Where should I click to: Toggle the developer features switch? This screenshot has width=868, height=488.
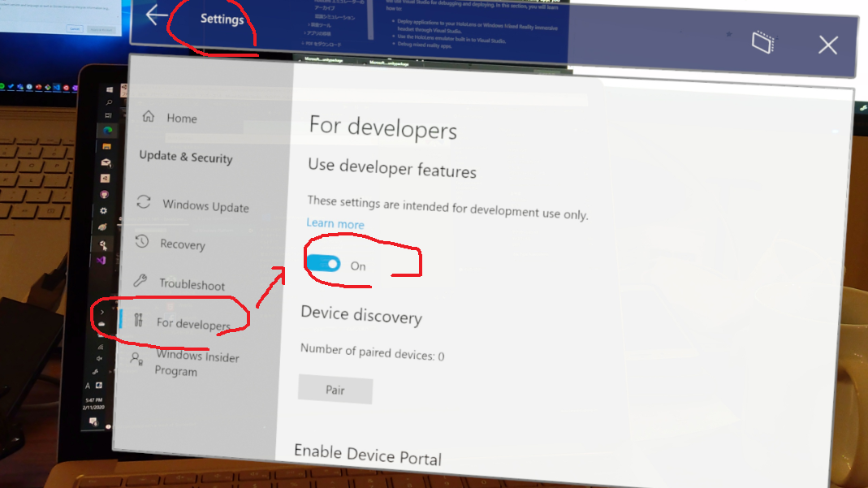324,263
